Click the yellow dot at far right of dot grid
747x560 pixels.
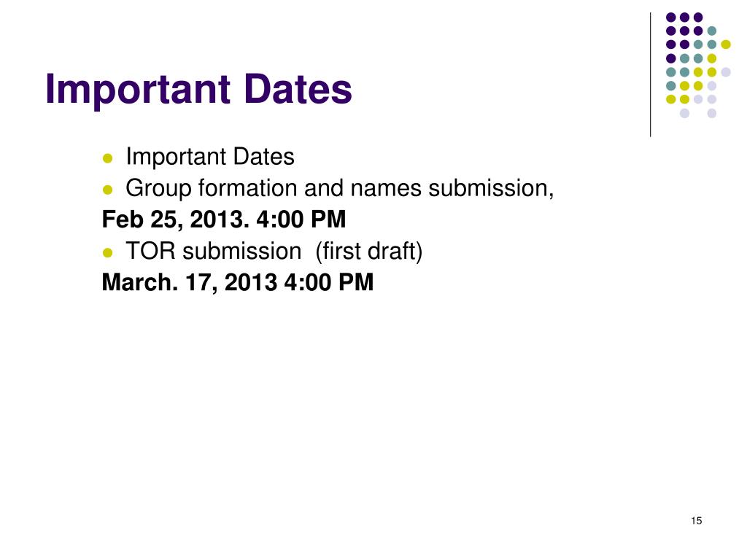point(726,44)
